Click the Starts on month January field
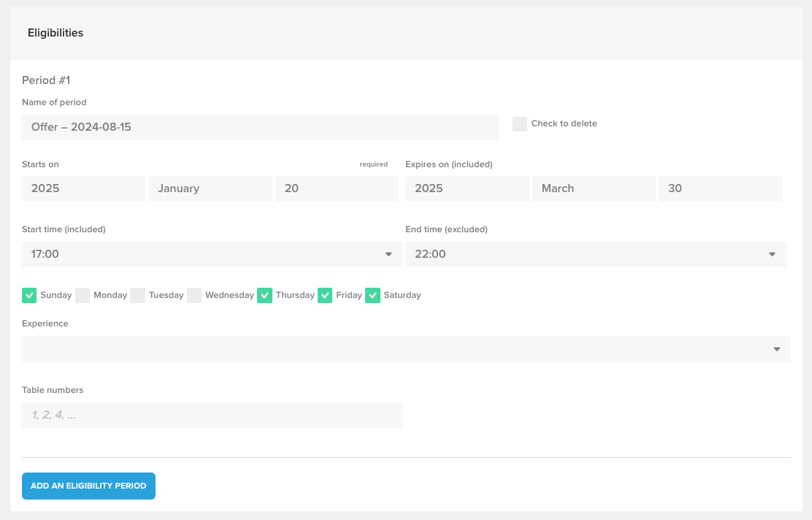 tap(210, 188)
